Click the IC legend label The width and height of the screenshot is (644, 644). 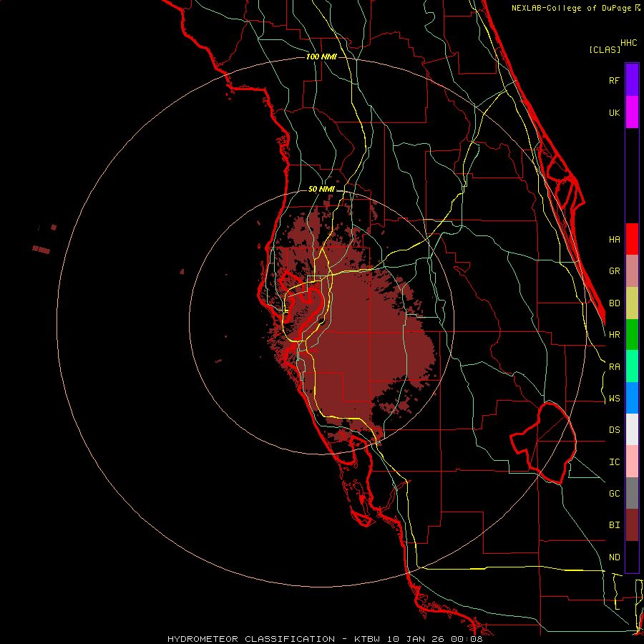(x=614, y=462)
